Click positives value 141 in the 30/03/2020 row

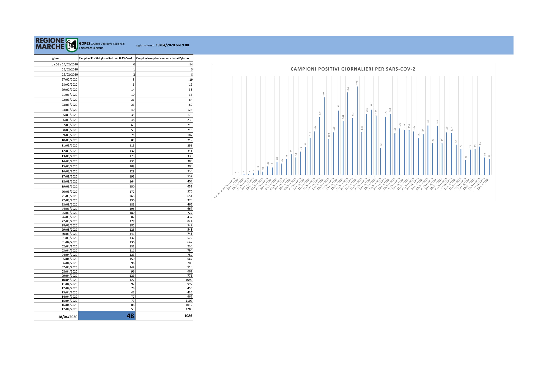pyautogui.click(x=107, y=234)
